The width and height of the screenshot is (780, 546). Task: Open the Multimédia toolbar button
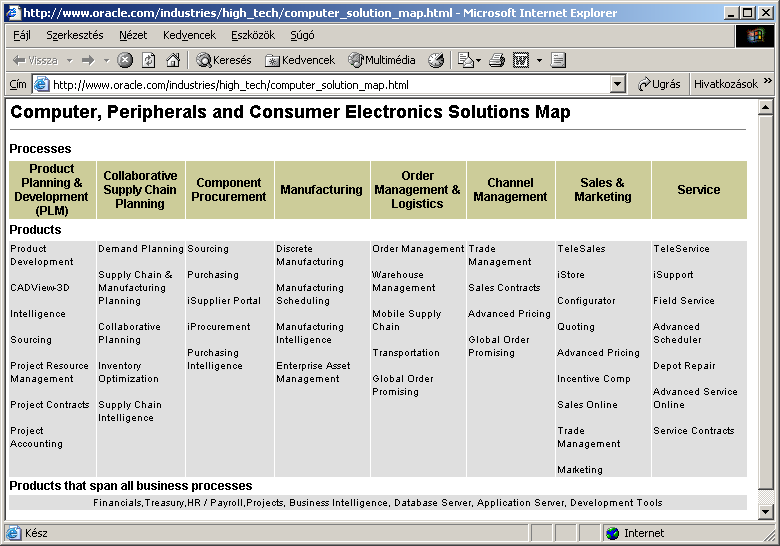pyautogui.click(x=382, y=60)
